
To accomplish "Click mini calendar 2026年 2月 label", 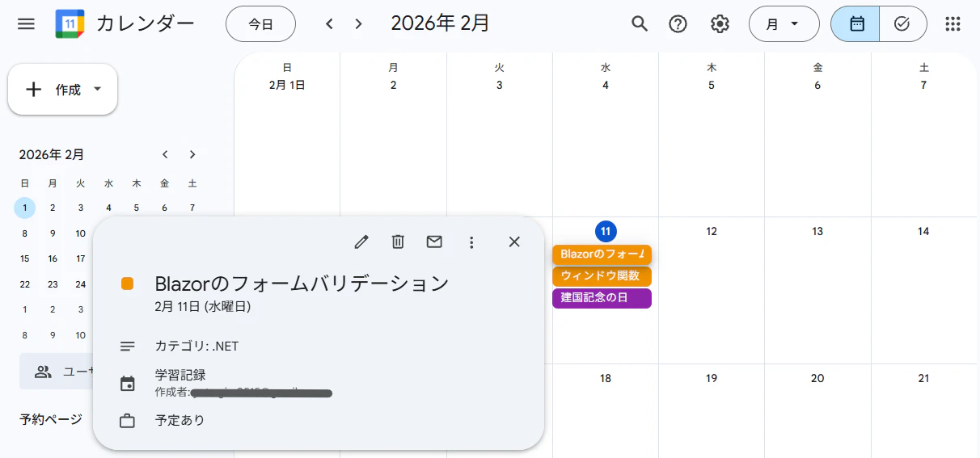I will coord(52,154).
